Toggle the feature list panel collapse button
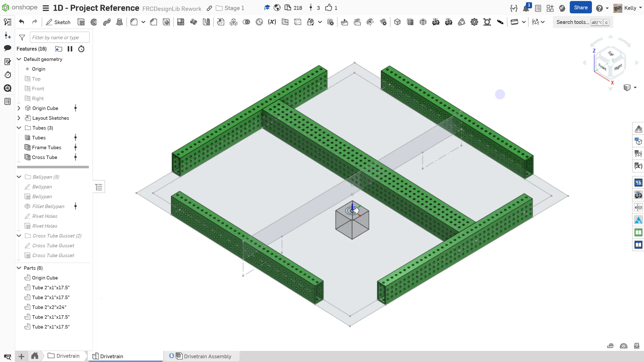 click(99, 187)
